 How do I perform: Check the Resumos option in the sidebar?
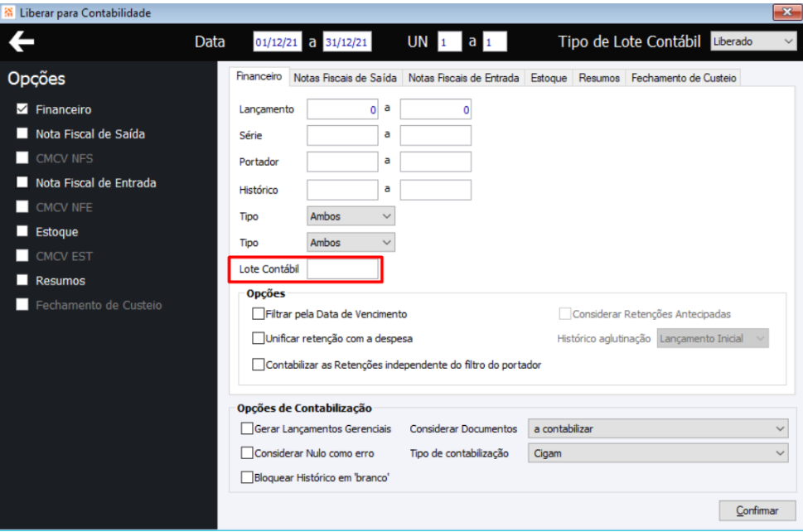tap(22, 280)
